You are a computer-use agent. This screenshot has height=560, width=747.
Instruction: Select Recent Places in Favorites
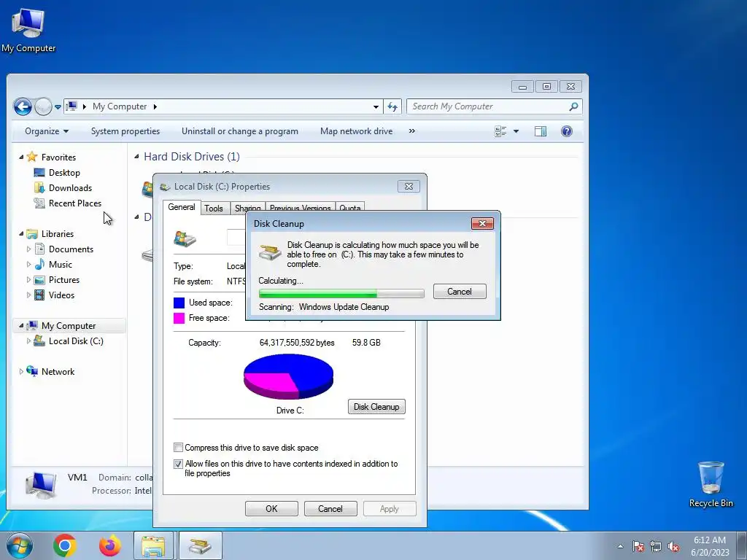(x=75, y=203)
